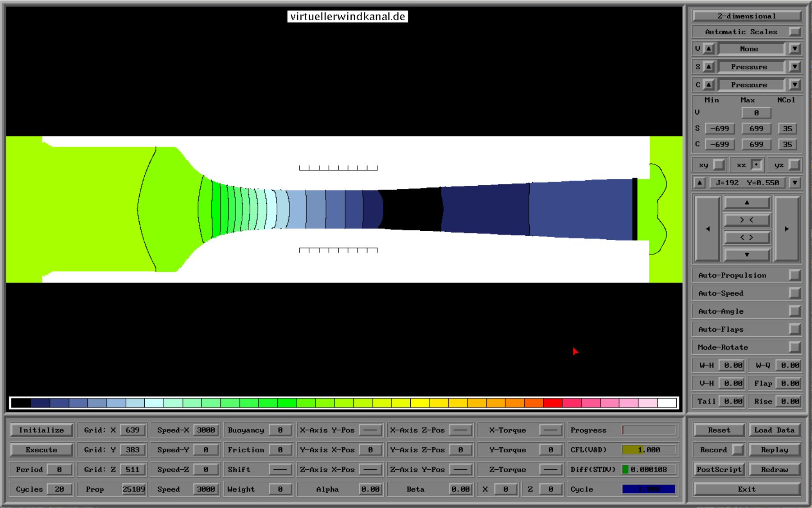Click the Period value field
This screenshot has height=508, width=812.
pos(60,469)
